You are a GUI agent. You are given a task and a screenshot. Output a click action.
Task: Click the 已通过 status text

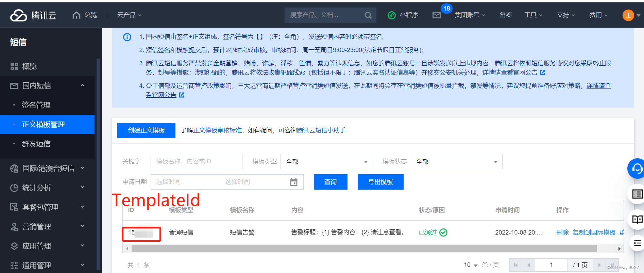click(428, 232)
